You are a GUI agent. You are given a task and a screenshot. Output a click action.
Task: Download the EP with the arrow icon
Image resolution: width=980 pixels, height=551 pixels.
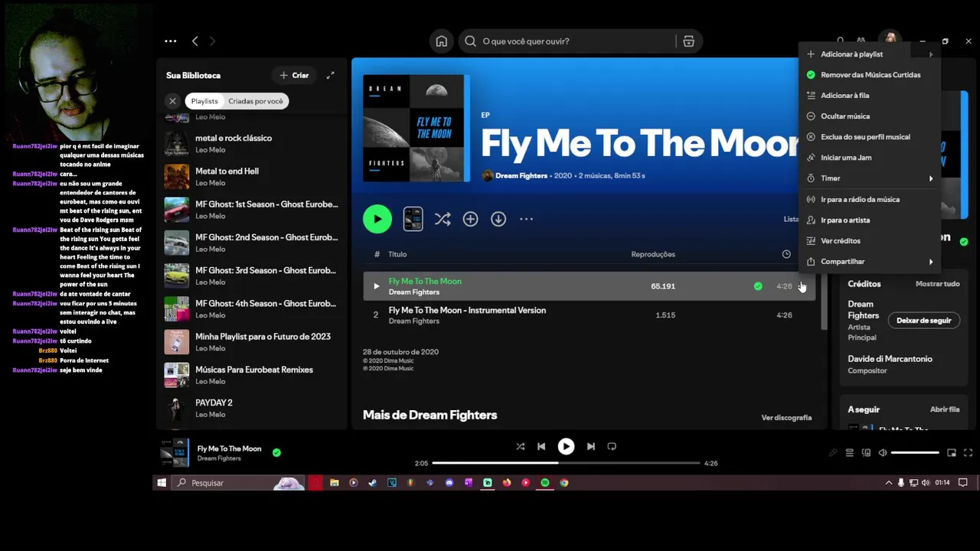click(x=498, y=219)
